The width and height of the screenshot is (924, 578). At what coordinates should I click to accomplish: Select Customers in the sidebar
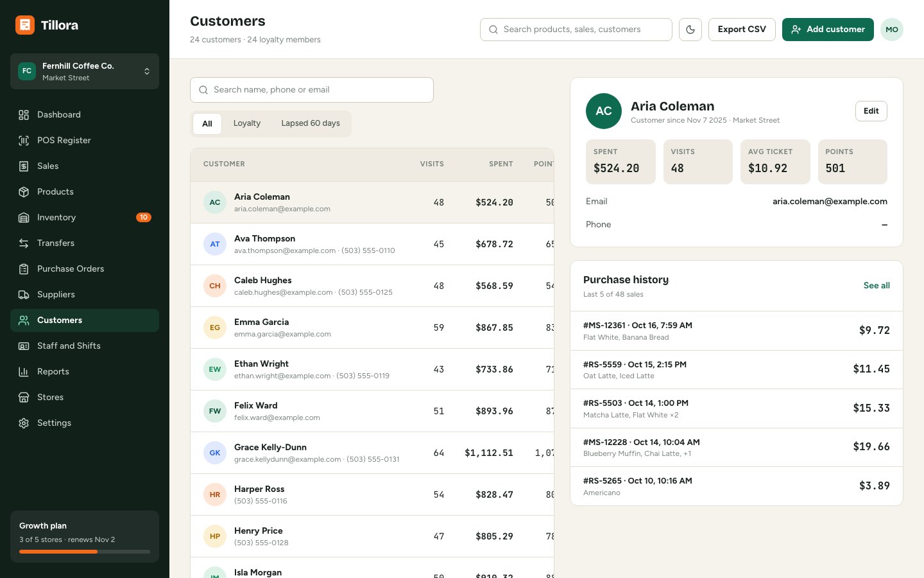(85, 320)
